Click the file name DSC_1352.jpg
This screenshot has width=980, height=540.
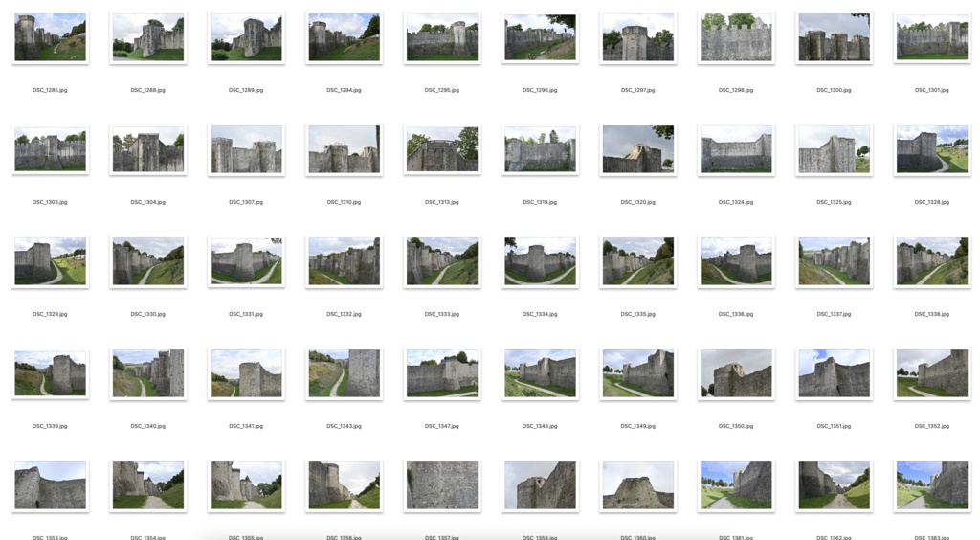coord(932,426)
